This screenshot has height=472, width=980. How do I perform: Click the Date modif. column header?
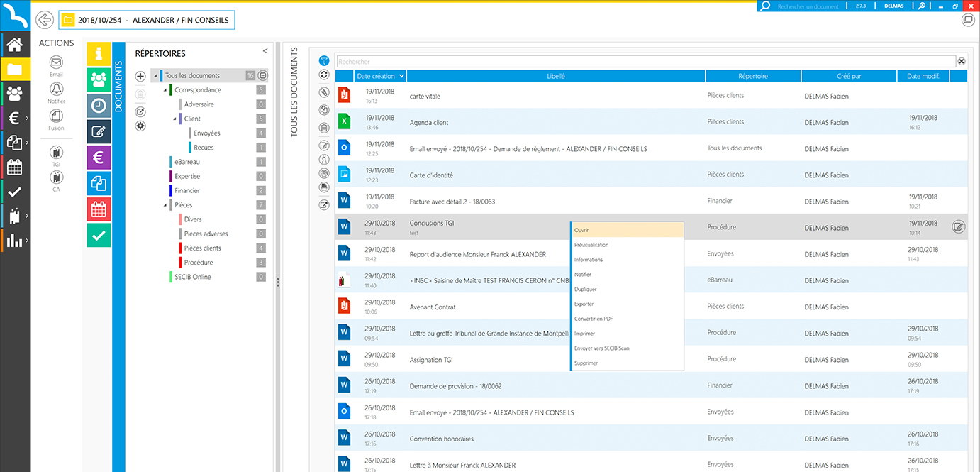click(923, 76)
